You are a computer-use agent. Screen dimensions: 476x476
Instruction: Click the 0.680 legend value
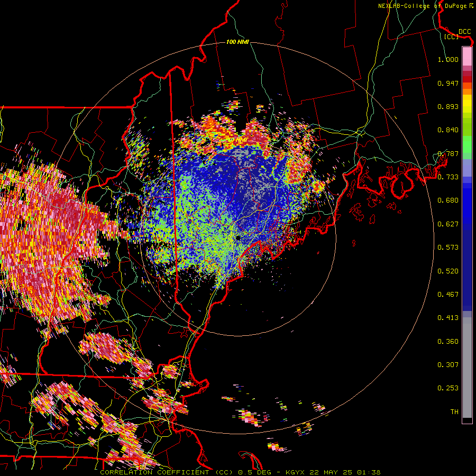(448, 200)
